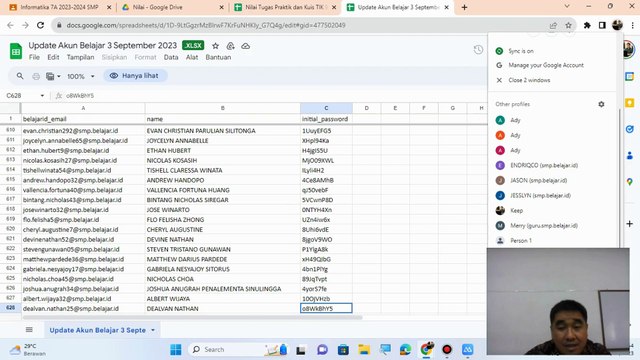This screenshot has width=640, height=360.
Task: Star the Update Akun Belajar document
Action: 216,46
